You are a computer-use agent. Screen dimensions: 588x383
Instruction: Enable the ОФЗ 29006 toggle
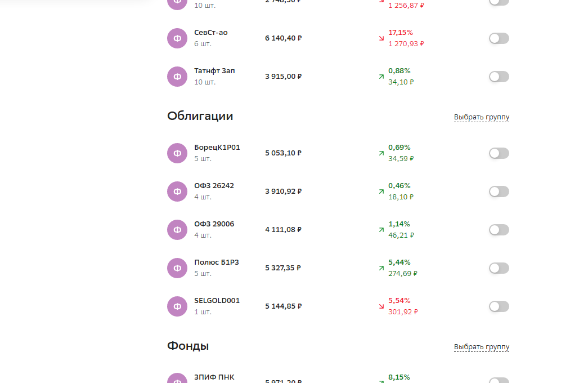pyautogui.click(x=499, y=230)
